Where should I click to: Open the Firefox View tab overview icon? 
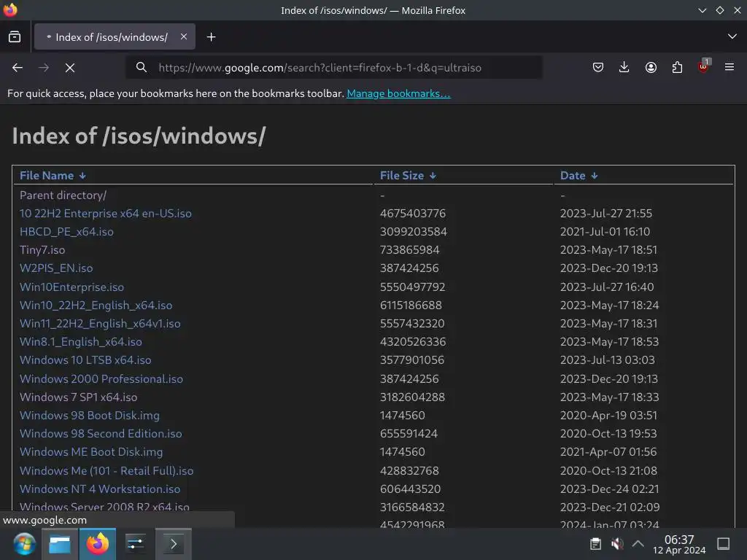pos(15,36)
